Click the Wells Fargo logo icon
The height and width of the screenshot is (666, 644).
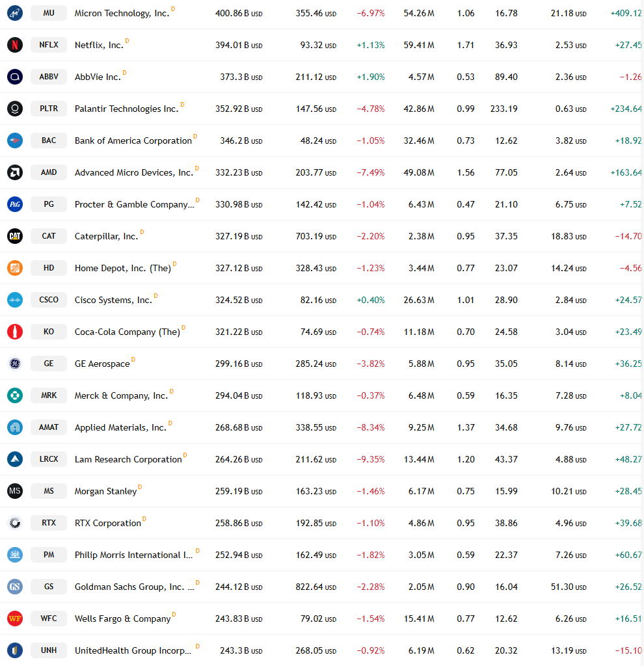(x=15, y=619)
